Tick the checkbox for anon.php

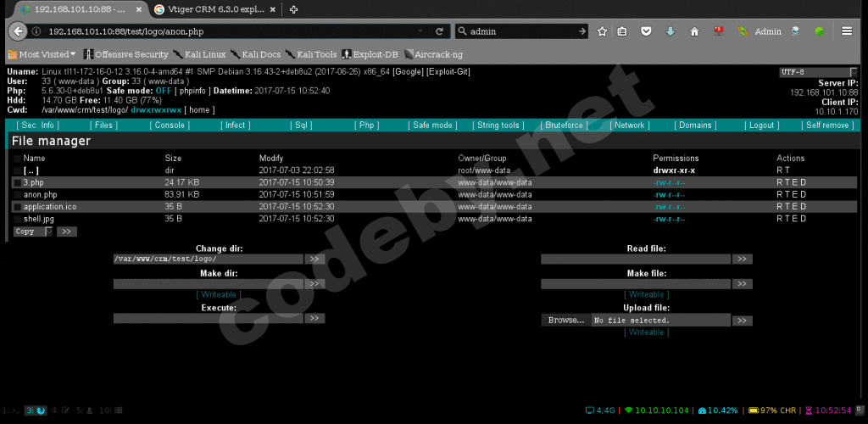pos(17,194)
